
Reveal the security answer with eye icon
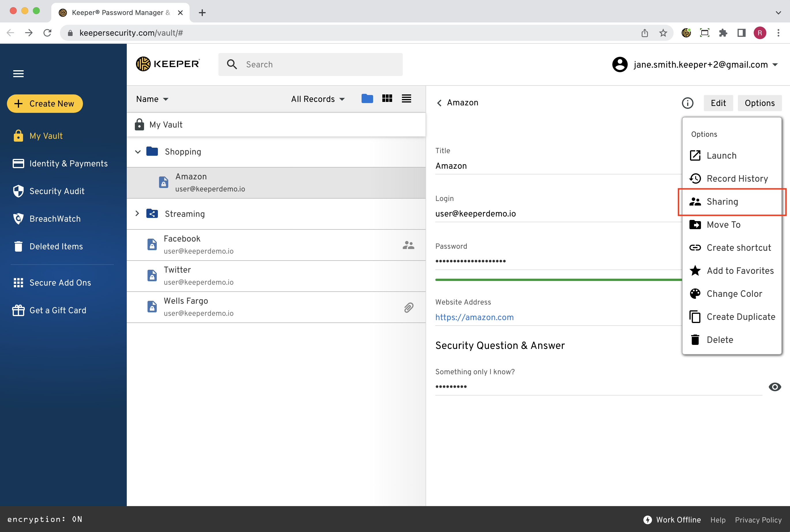coord(775,387)
